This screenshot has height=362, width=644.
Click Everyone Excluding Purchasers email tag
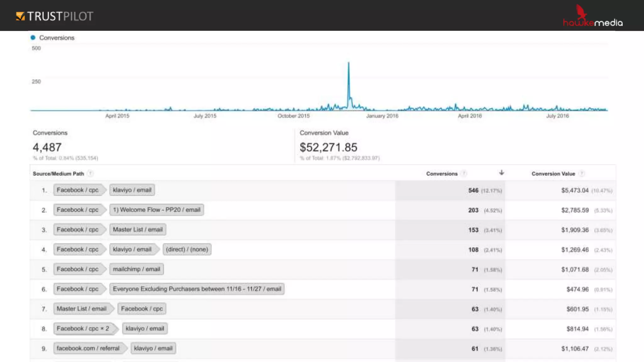point(197,289)
